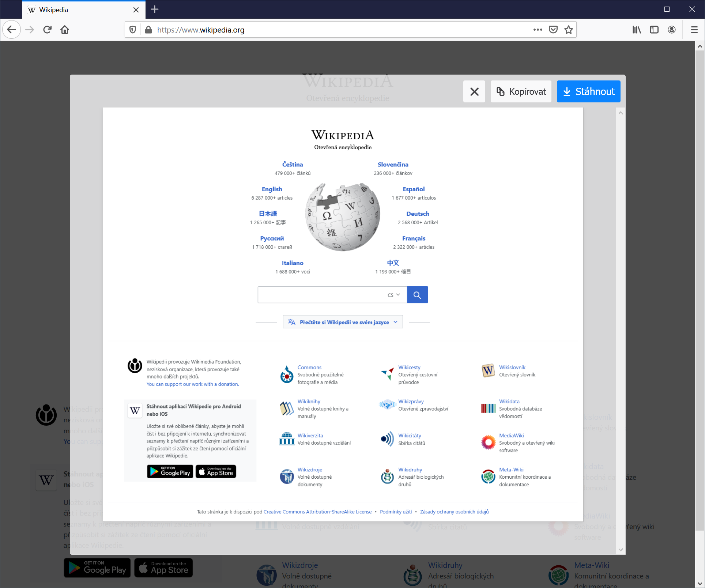Reload the current page

47,30
